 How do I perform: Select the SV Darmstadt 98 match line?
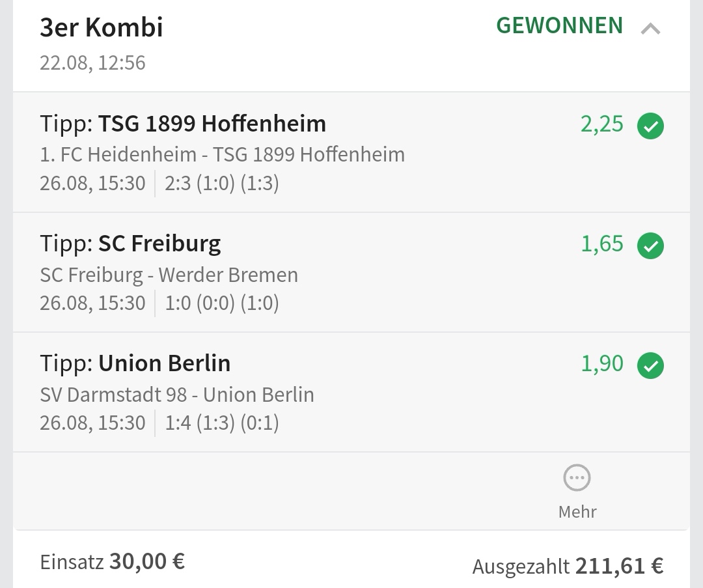click(x=176, y=395)
